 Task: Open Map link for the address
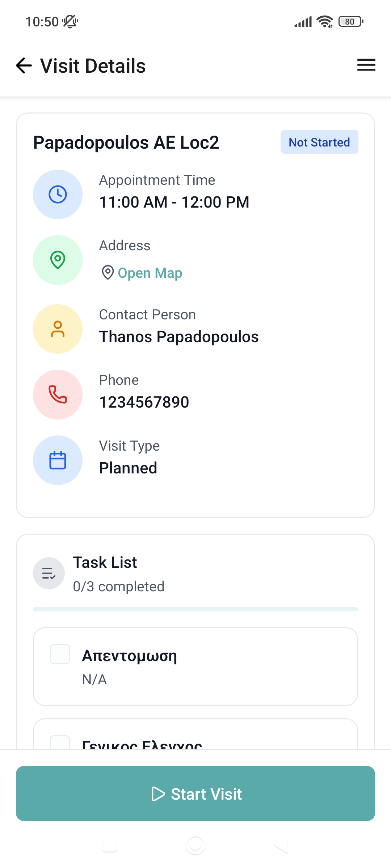pyautogui.click(x=150, y=273)
